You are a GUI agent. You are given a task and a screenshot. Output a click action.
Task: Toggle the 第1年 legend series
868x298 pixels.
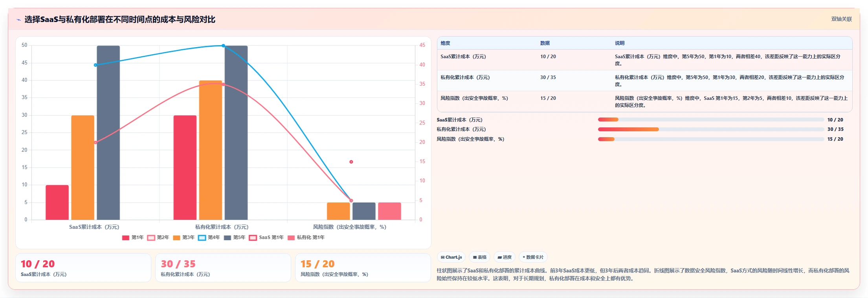[x=133, y=237]
